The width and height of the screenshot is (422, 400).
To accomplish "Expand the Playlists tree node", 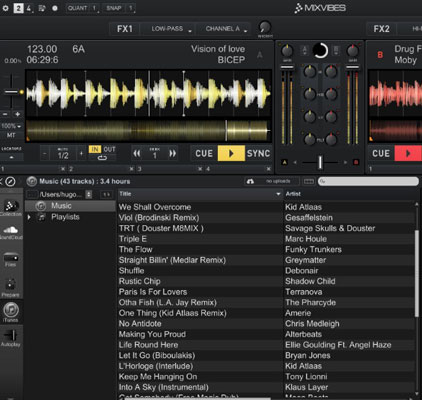I will (29, 217).
